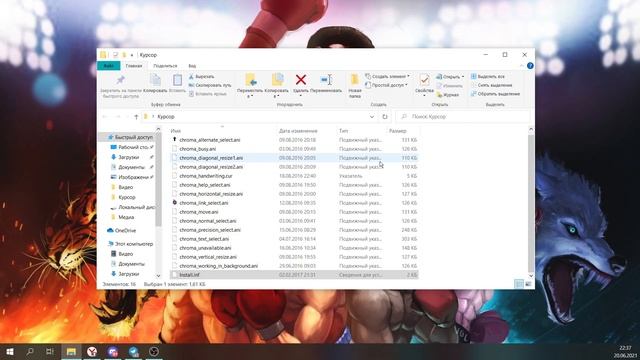Click Снять выделение in the ribbon
The width and height of the screenshot is (640, 360).
click(491, 85)
